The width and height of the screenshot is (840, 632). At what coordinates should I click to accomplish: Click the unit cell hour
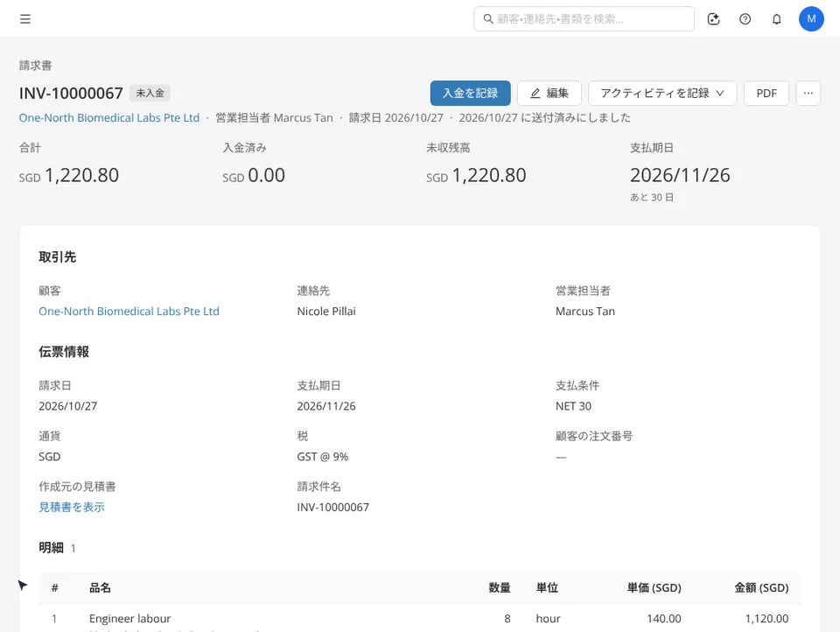pyautogui.click(x=548, y=619)
